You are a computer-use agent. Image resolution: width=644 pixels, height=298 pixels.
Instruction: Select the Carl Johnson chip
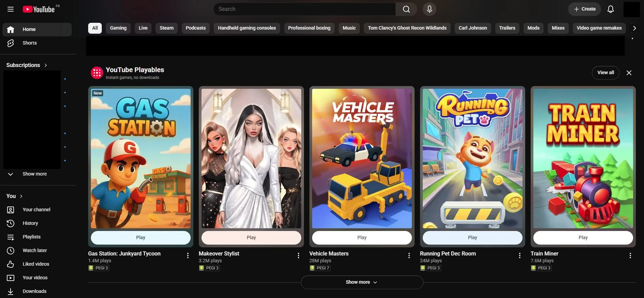point(473,28)
